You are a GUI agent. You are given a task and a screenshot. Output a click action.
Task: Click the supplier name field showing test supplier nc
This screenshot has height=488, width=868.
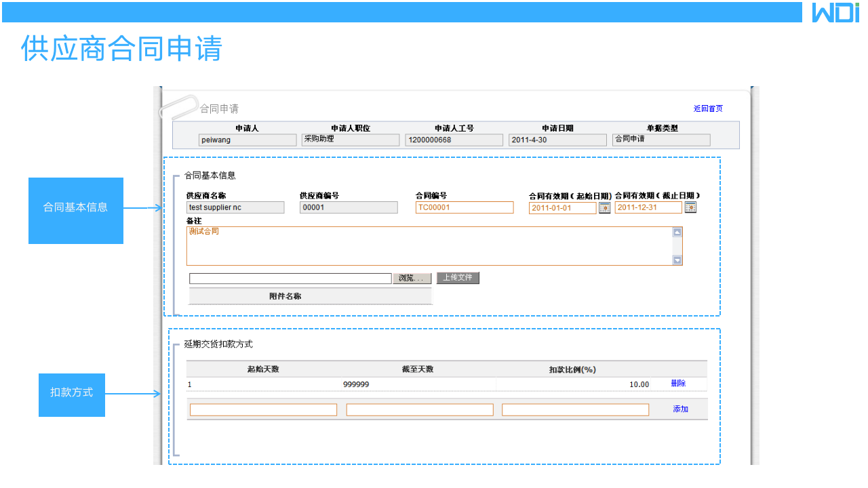click(x=235, y=207)
